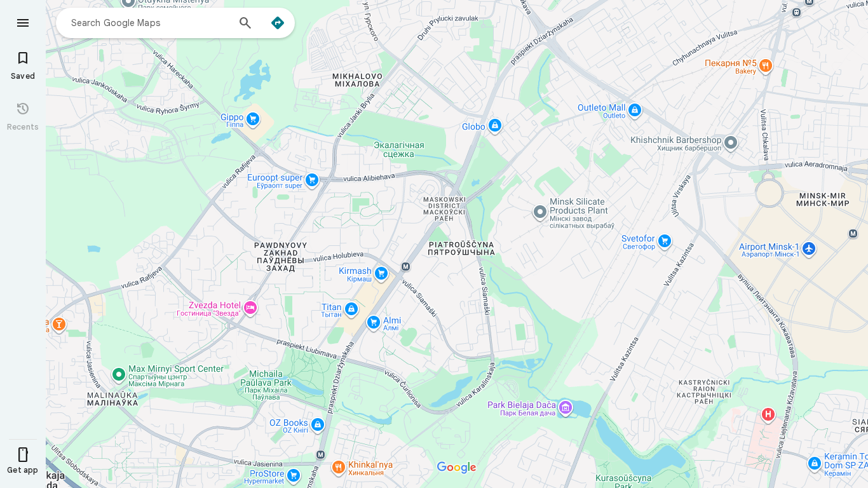Image resolution: width=868 pixels, height=488 pixels.
Task: Open the Recents panel
Action: [x=23, y=117]
